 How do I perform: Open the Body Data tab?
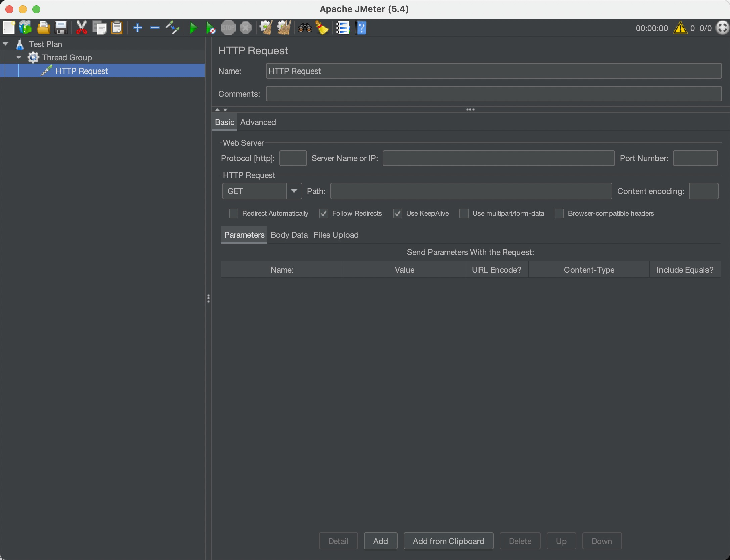pyautogui.click(x=289, y=235)
